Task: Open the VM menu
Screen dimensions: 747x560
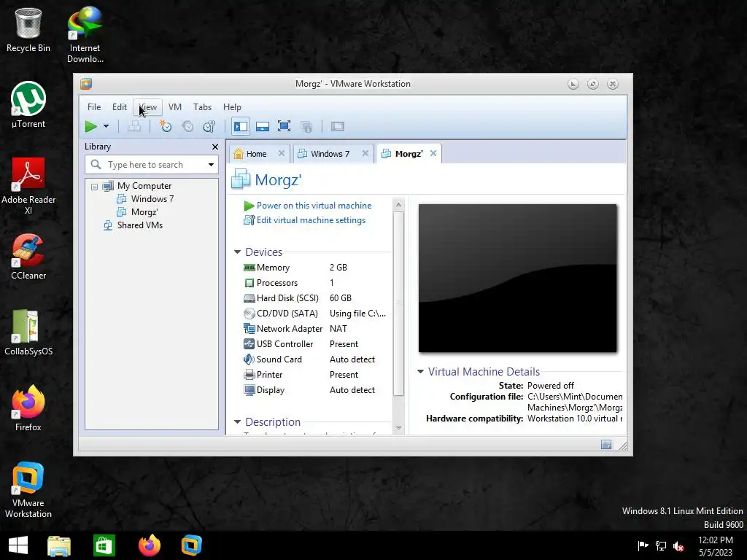Action: point(175,107)
